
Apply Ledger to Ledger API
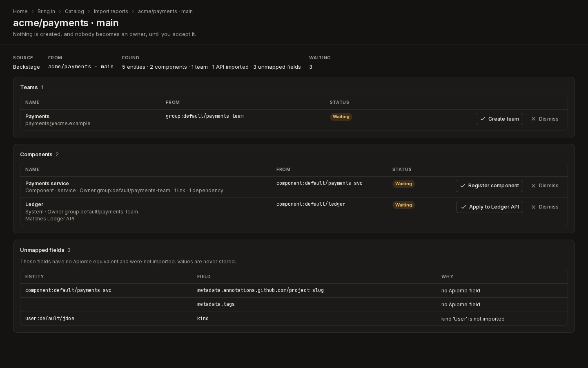click(490, 207)
